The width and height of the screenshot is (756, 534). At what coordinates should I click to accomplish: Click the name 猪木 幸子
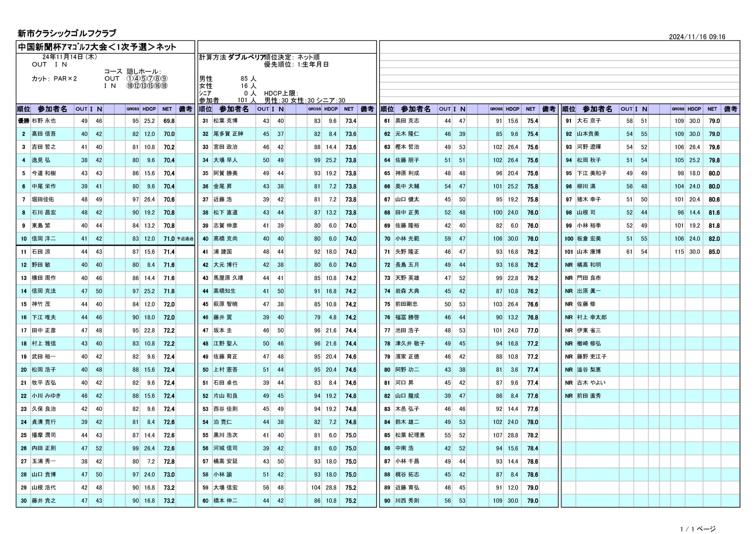pyautogui.click(x=589, y=199)
